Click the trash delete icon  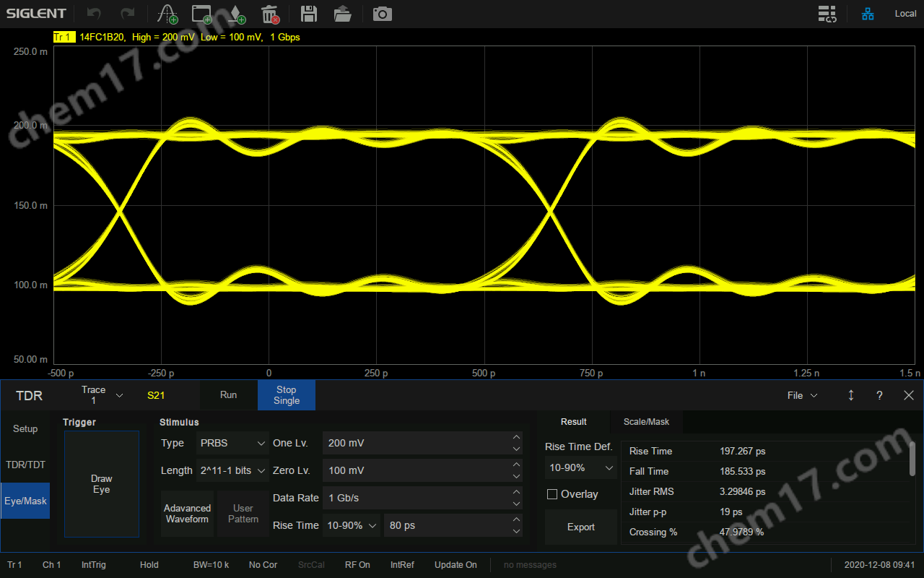pos(270,14)
